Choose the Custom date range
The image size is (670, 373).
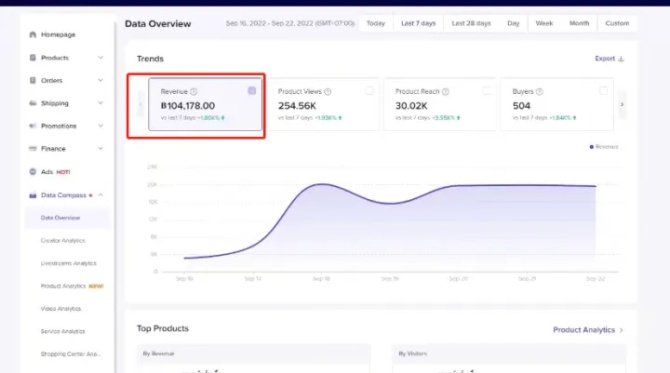point(617,23)
